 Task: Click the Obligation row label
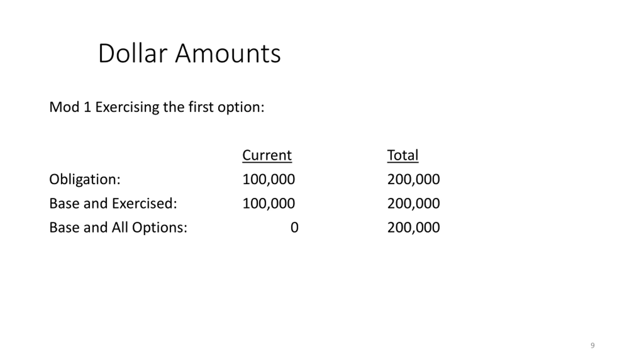[85, 179]
